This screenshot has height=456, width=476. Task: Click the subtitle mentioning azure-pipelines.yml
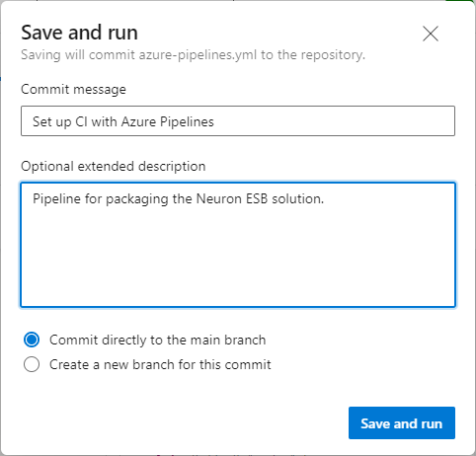click(x=193, y=55)
